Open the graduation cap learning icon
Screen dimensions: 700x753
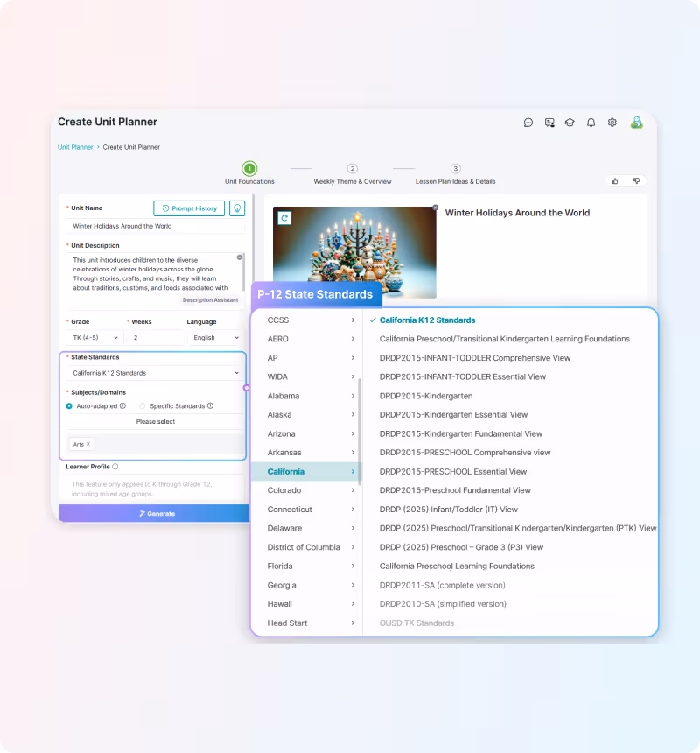570,123
